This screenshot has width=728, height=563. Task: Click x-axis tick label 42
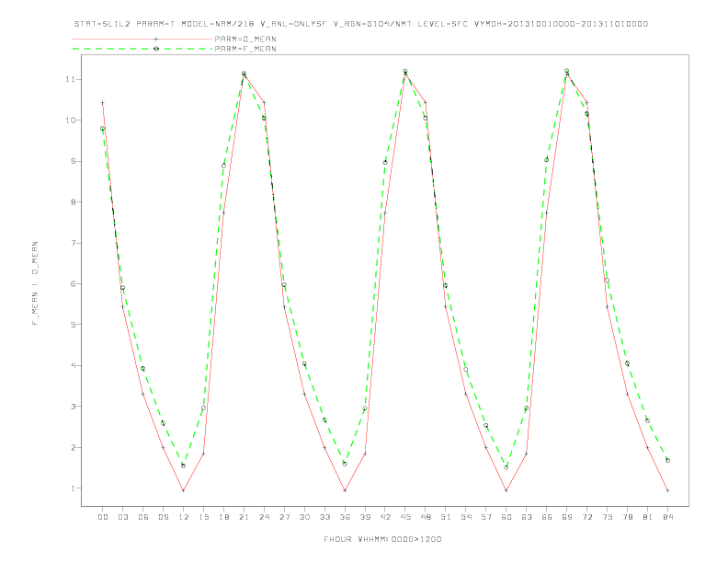pyautogui.click(x=385, y=517)
